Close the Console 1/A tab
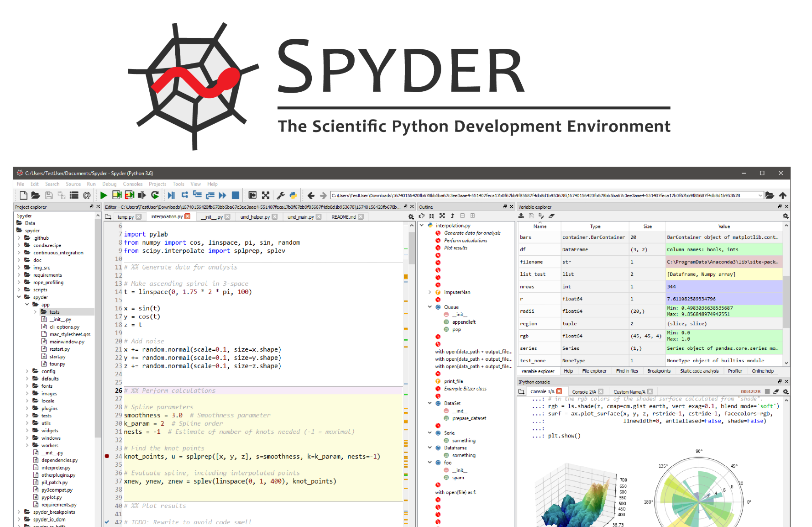The height and width of the screenshot is (527, 812). pyautogui.click(x=559, y=391)
